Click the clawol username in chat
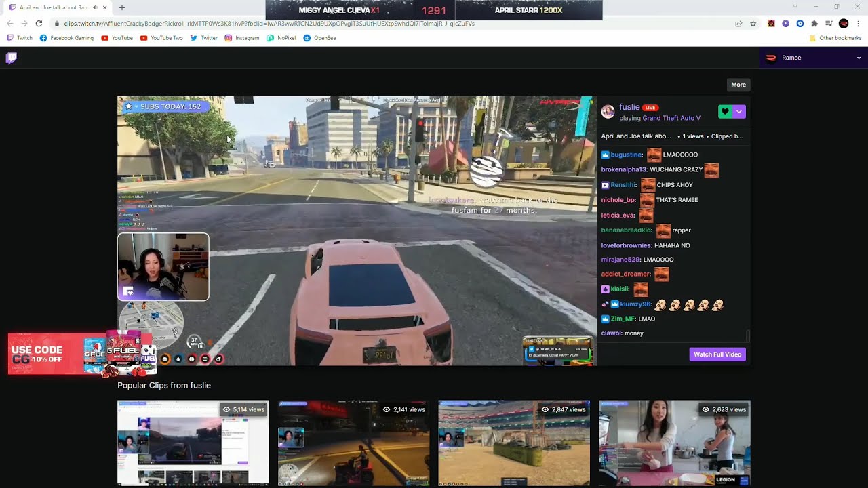This screenshot has height=488, width=868. (x=611, y=333)
